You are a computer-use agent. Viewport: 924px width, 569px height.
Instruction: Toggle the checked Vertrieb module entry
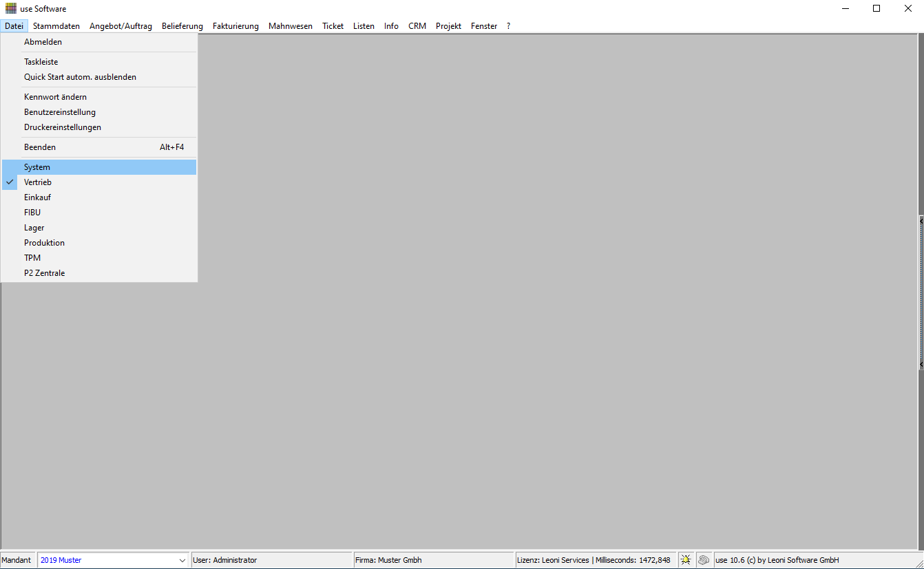click(99, 182)
